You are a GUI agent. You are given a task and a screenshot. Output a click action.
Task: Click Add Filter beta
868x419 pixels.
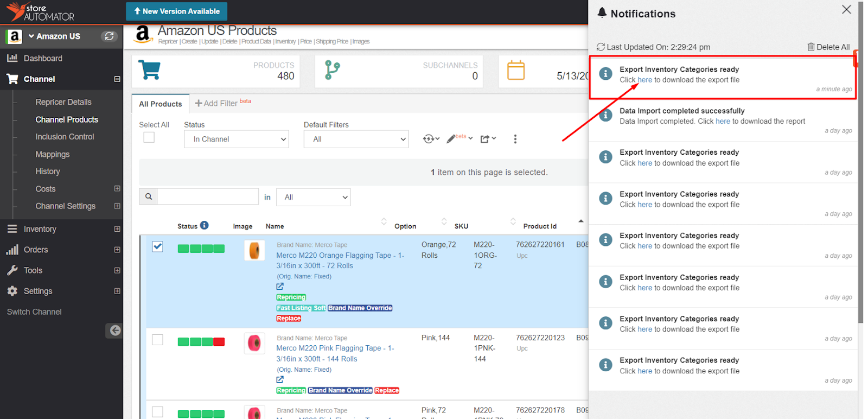pyautogui.click(x=223, y=103)
